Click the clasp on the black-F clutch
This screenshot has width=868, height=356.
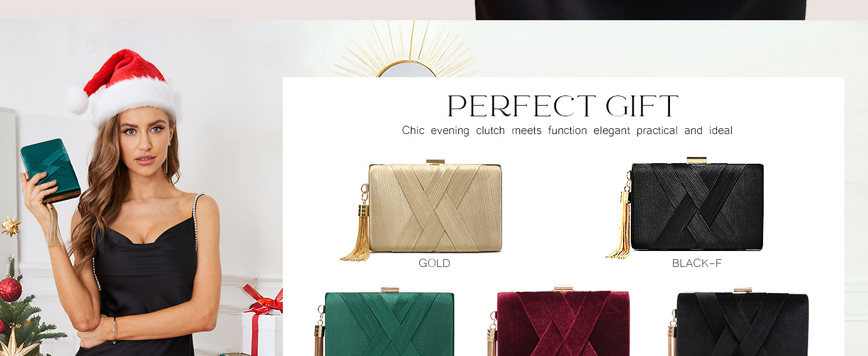pos(697,160)
